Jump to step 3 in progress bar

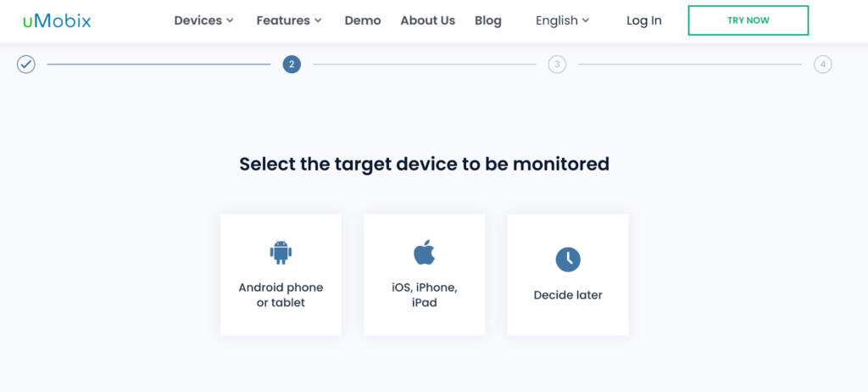coord(557,64)
